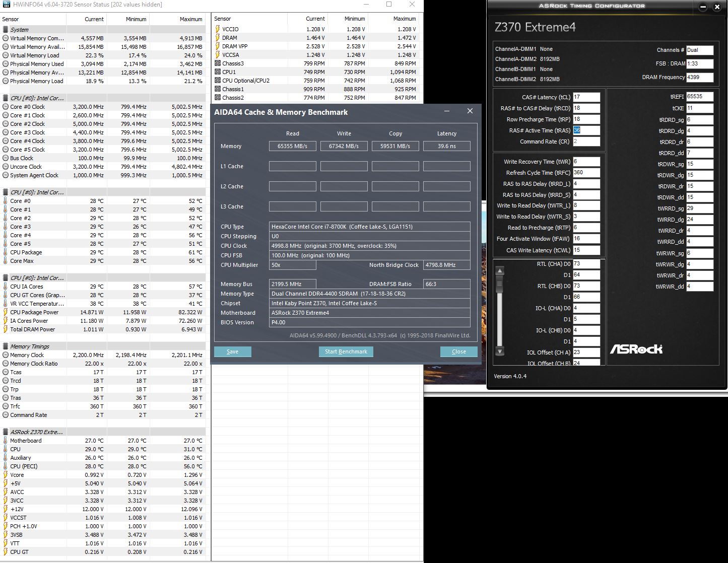The width and height of the screenshot is (728, 563).
Task: Click the Memory Type value row
Action: coord(370,294)
